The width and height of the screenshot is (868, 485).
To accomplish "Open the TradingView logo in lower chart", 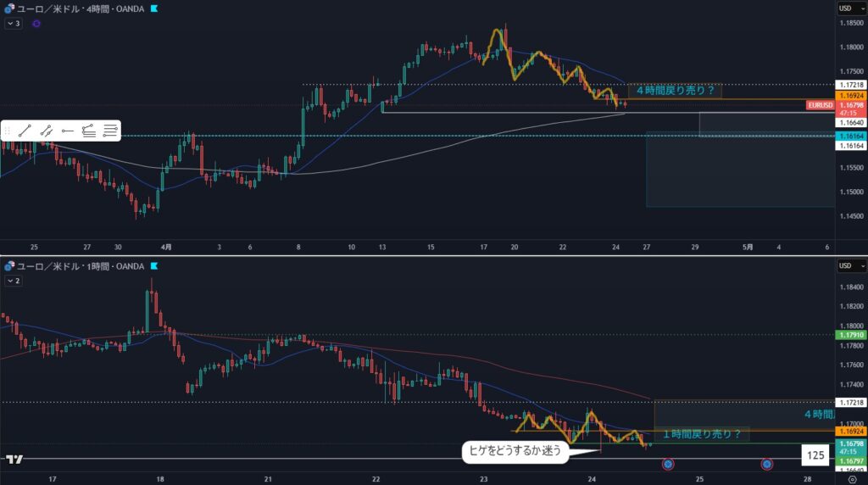I will coord(14,460).
